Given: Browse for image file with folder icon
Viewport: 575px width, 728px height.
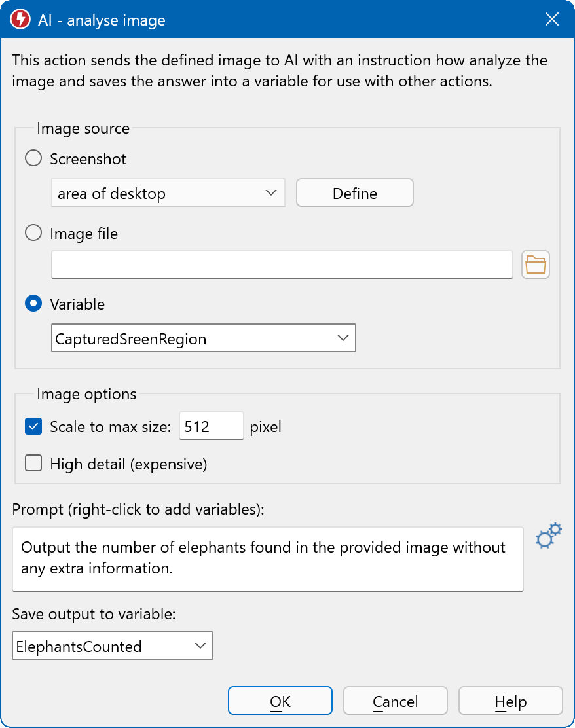Looking at the screenshot, I should (x=535, y=265).
